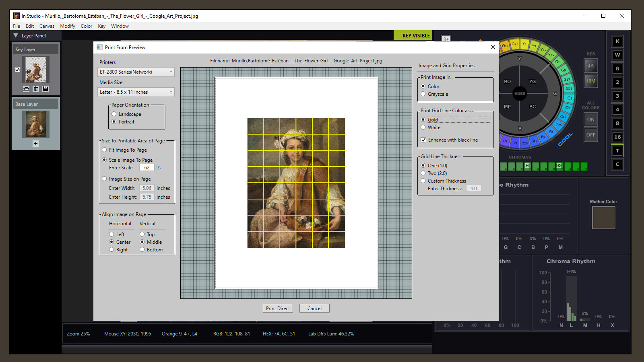Toggle Key Layer visibility checkbox

[x=17, y=70]
